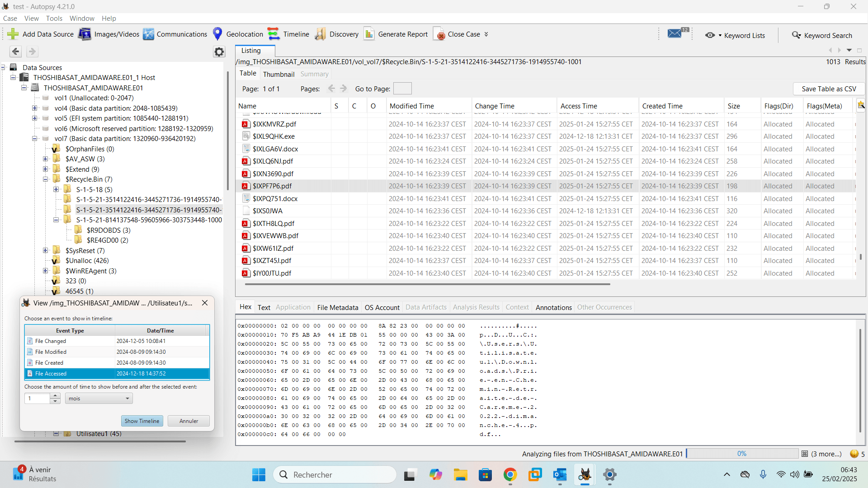Screen dimensions: 868x488
Task: Switch to the Hex tab
Action: (x=245, y=306)
